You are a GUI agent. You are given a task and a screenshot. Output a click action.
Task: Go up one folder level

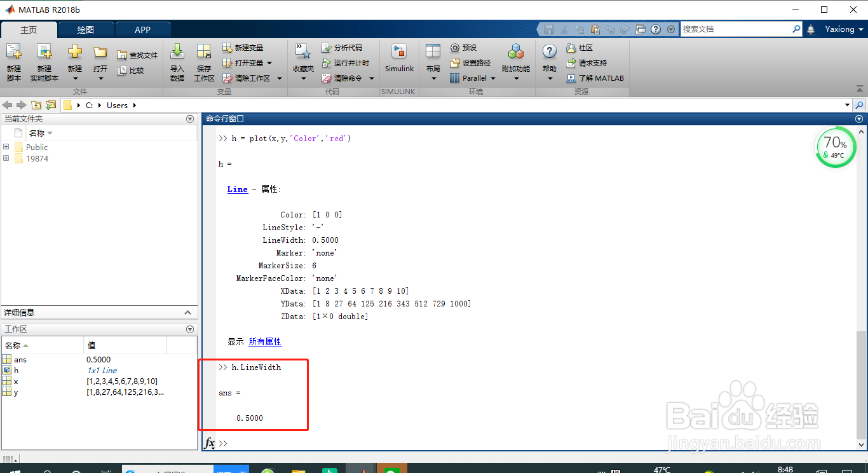pos(36,105)
